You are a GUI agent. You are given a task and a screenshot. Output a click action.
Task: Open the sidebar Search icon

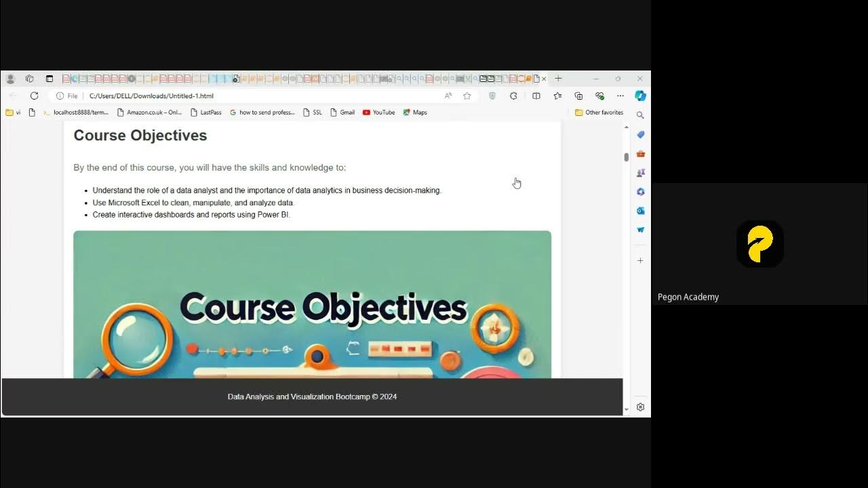tap(640, 115)
